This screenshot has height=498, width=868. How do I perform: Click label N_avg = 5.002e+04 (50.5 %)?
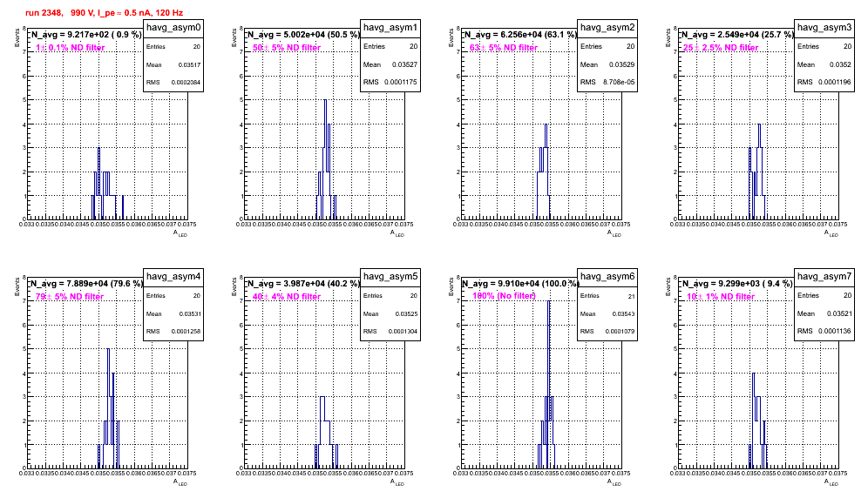click(303, 34)
